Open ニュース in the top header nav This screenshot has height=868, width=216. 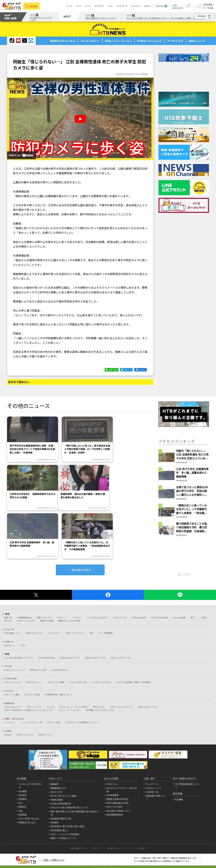click(69, 6)
